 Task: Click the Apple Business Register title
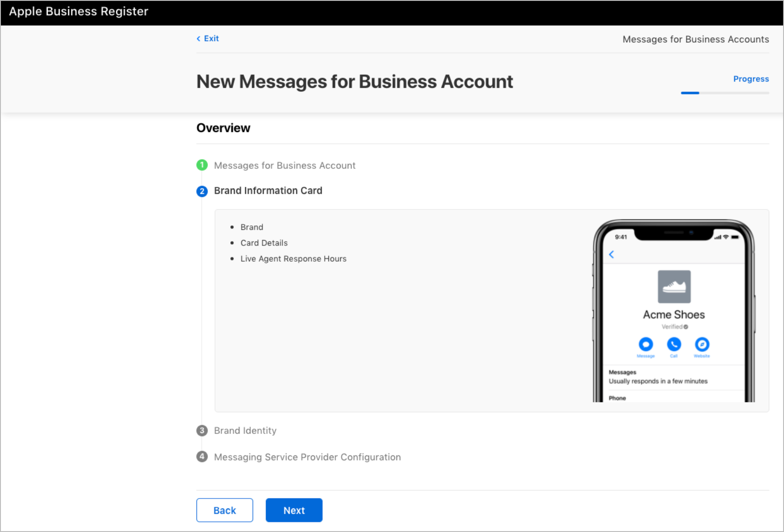[x=79, y=12]
